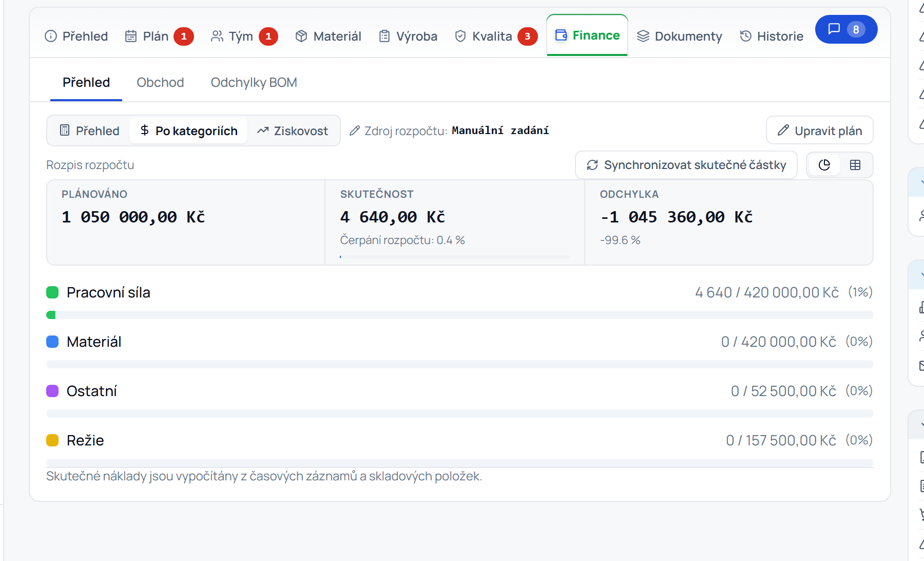The width and height of the screenshot is (924, 561).
Task: Click the deviation -1 045 360,00 Kč
Action: click(677, 217)
